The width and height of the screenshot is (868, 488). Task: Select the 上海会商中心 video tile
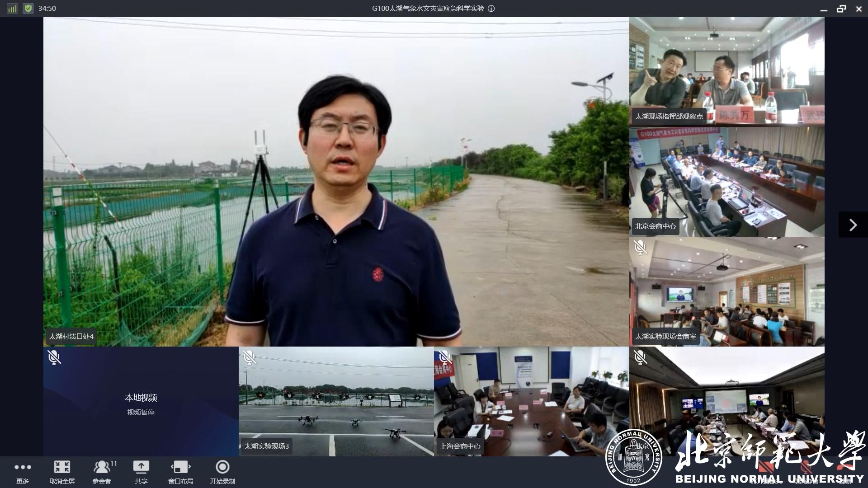click(531, 401)
